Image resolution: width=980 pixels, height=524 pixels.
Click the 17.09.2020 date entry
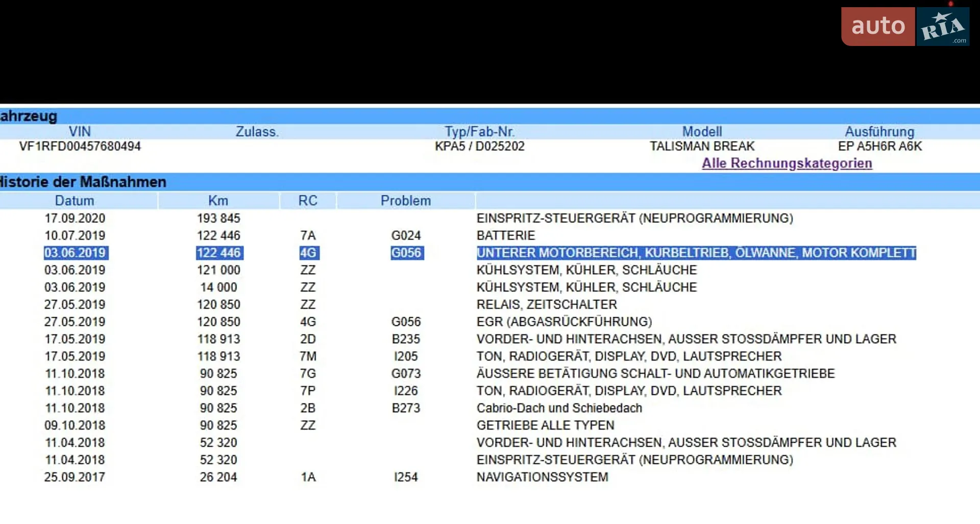coord(75,218)
